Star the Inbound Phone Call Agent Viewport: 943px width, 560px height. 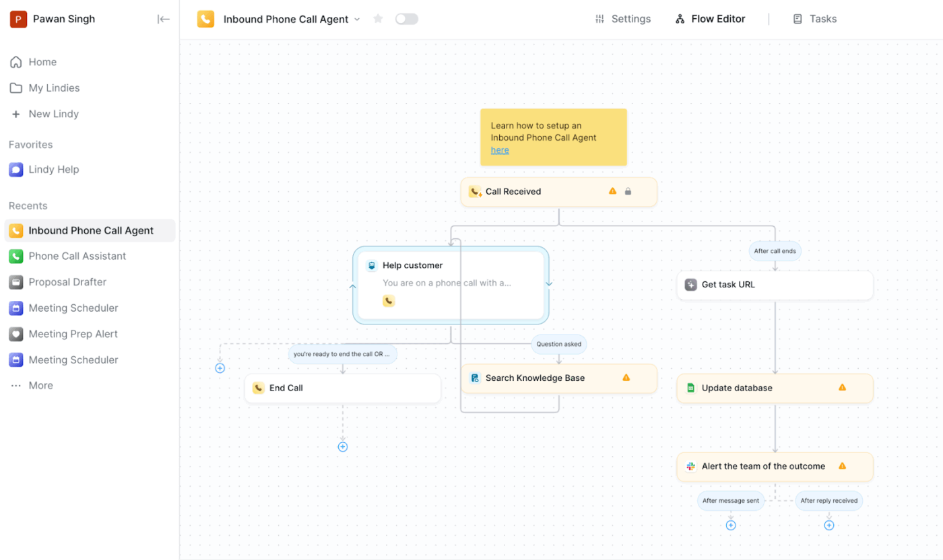point(378,19)
